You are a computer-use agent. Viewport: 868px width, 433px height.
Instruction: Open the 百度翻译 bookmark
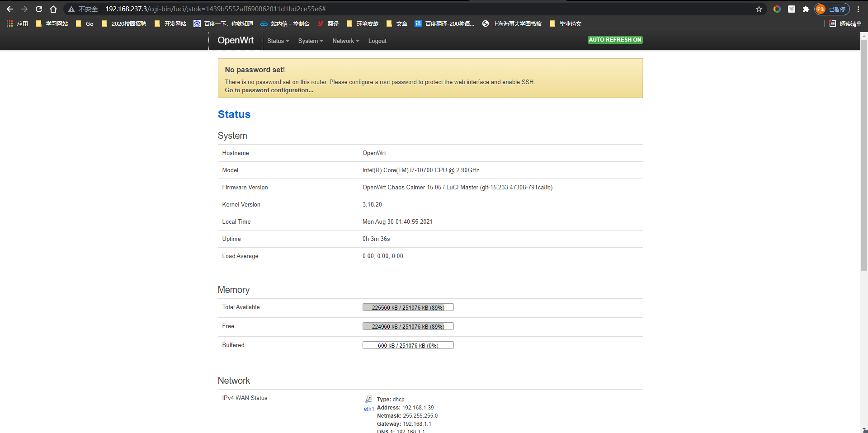(445, 24)
